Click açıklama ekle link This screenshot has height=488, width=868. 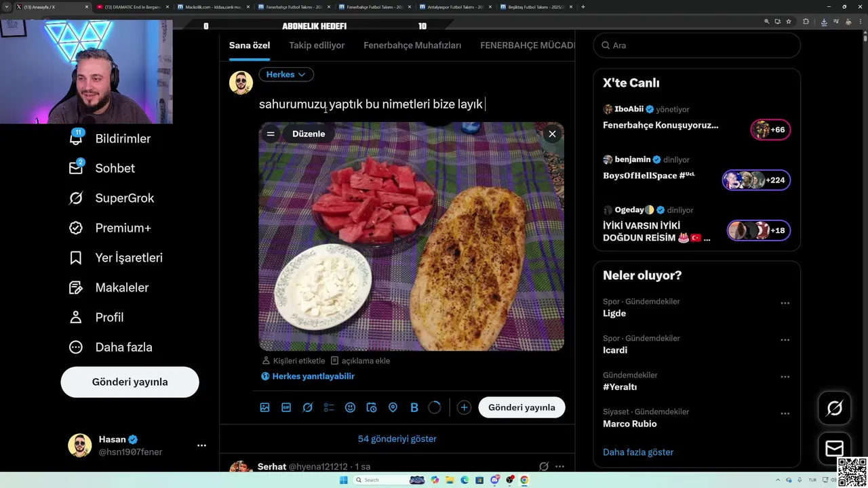pos(360,361)
